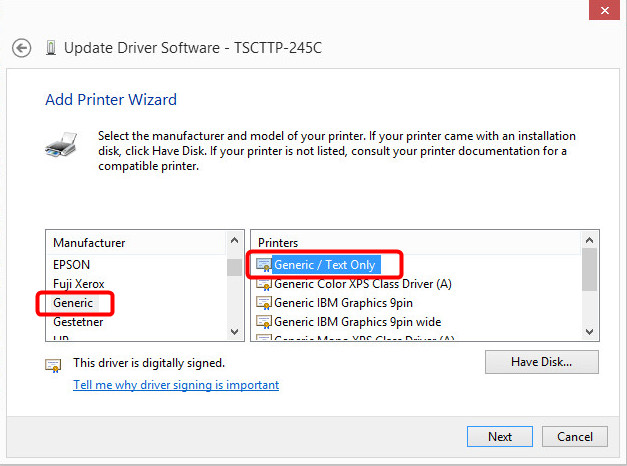Select EPSON in the Manufacturer list
The image size is (627, 466).
(71, 265)
